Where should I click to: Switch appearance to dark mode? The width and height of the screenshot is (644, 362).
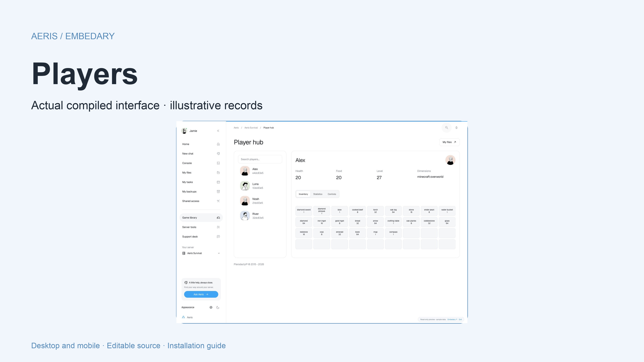pos(218,308)
